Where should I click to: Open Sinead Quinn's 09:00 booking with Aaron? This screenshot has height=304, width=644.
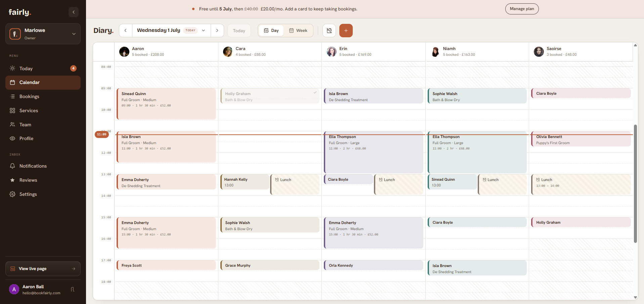166,104
